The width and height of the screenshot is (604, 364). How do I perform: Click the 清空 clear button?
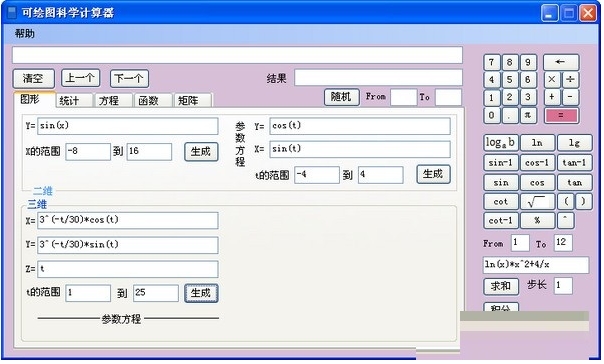click(x=34, y=79)
